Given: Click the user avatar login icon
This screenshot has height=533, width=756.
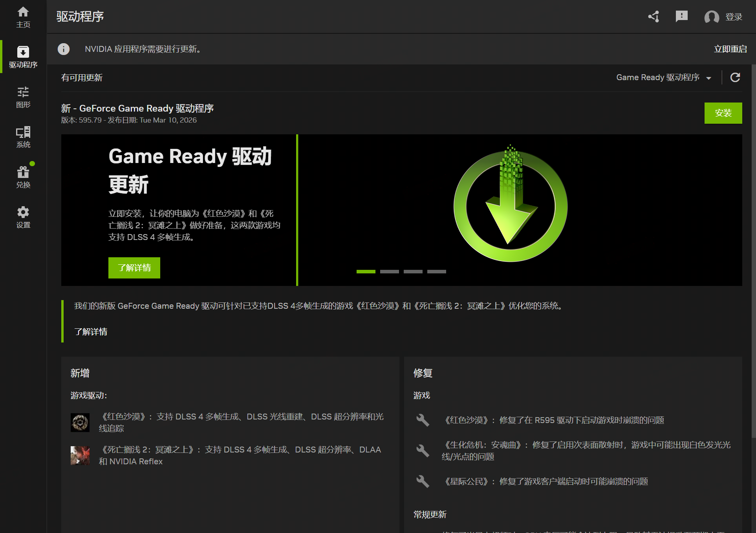Looking at the screenshot, I should (711, 17).
